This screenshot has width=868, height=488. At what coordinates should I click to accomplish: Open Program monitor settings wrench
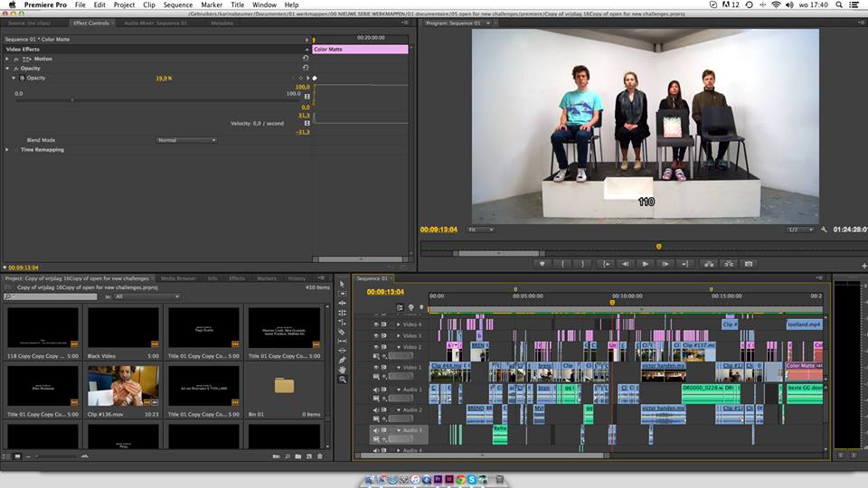tap(824, 230)
